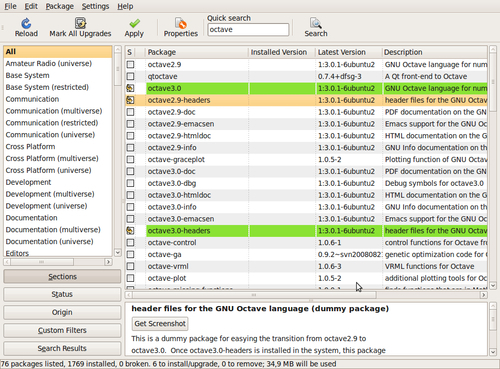
Task: Open the Edit menu
Action: click(31, 6)
